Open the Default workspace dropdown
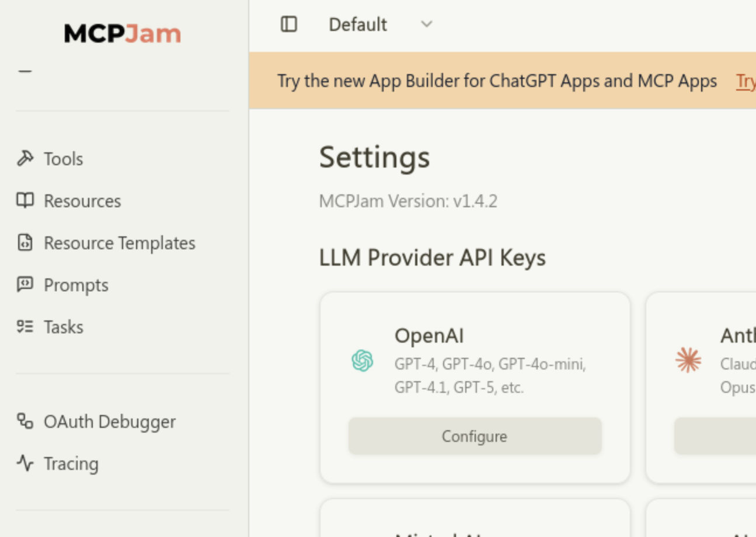 [x=381, y=25]
